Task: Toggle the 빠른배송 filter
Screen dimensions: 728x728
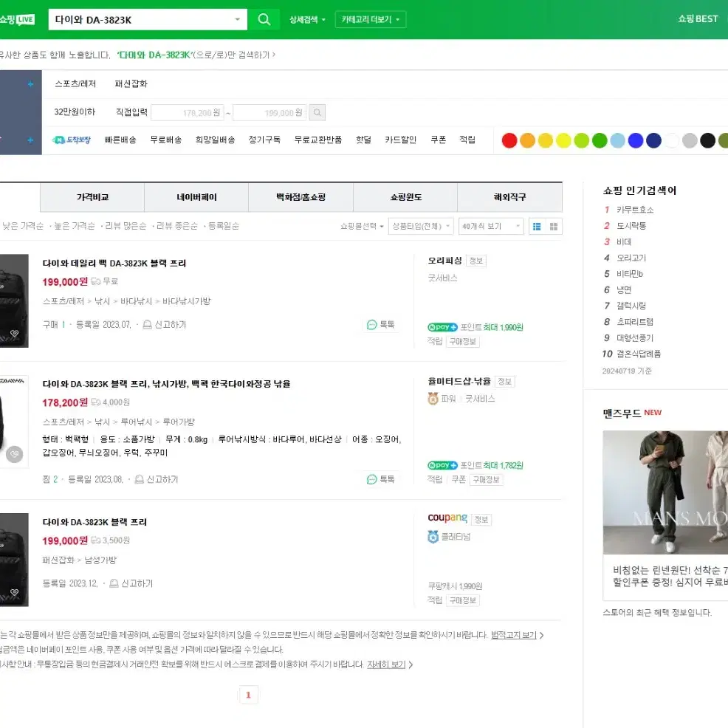Action: (120, 140)
